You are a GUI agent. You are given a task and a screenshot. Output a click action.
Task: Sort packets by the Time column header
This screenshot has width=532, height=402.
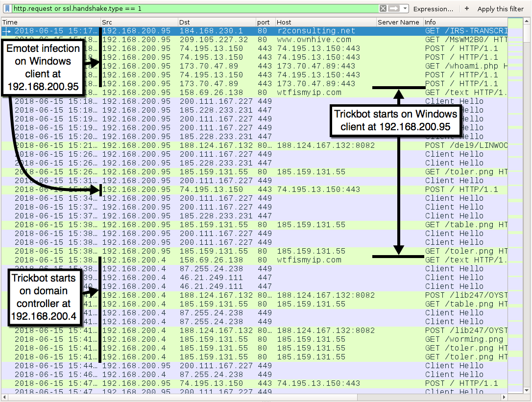(49, 22)
